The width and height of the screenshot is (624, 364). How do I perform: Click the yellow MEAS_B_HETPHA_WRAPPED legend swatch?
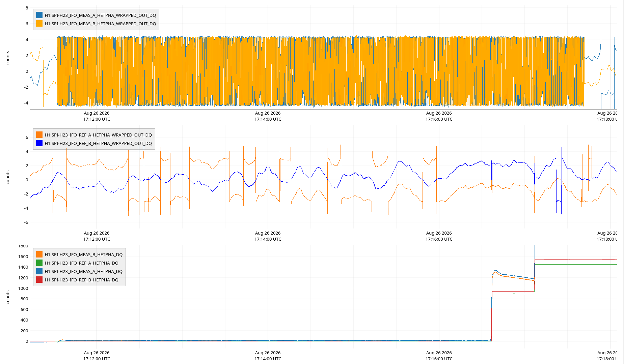tap(39, 24)
